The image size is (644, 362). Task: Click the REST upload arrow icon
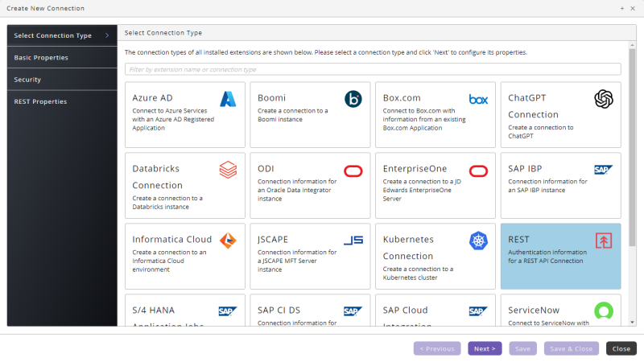coord(604,241)
